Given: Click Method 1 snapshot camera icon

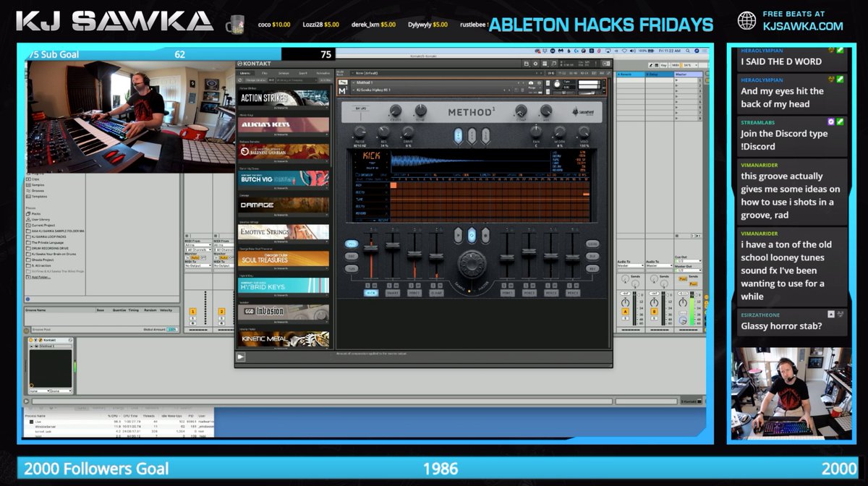Looking at the screenshot, I should pyautogui.click(x=530, y=83).
